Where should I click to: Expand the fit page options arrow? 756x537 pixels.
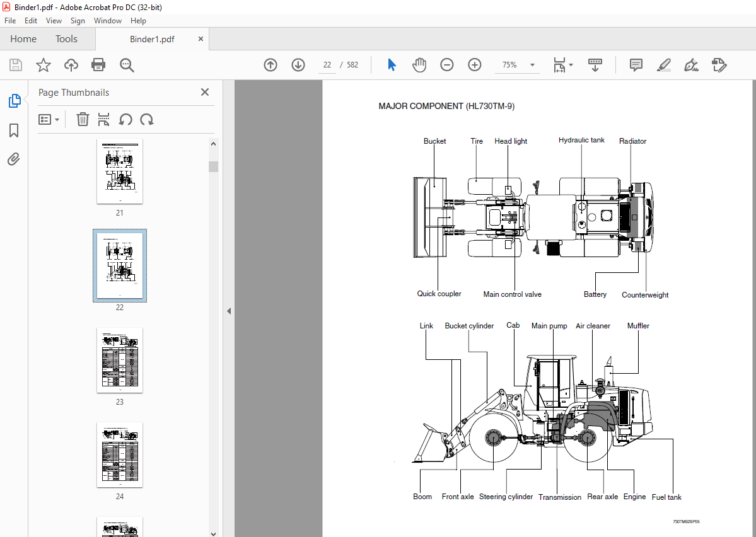571,64
